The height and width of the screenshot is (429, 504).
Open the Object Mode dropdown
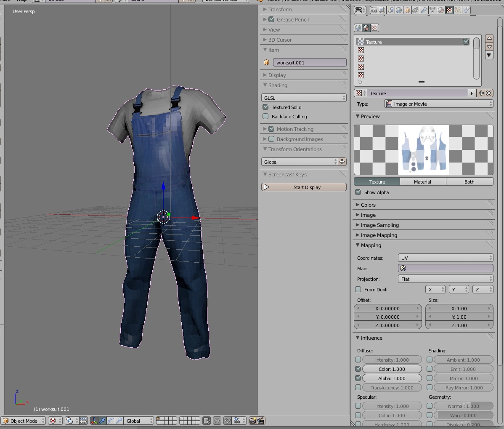pyautogui.click(x=23, y=421)
